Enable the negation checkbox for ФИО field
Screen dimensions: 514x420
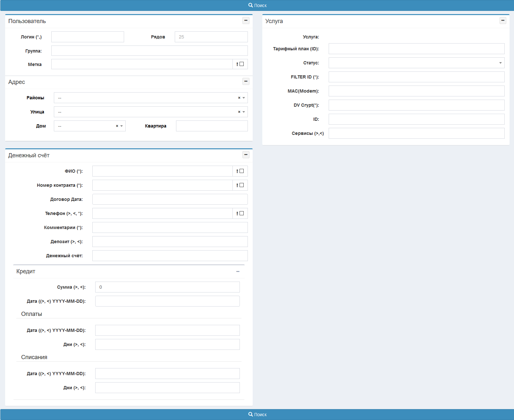242,171
